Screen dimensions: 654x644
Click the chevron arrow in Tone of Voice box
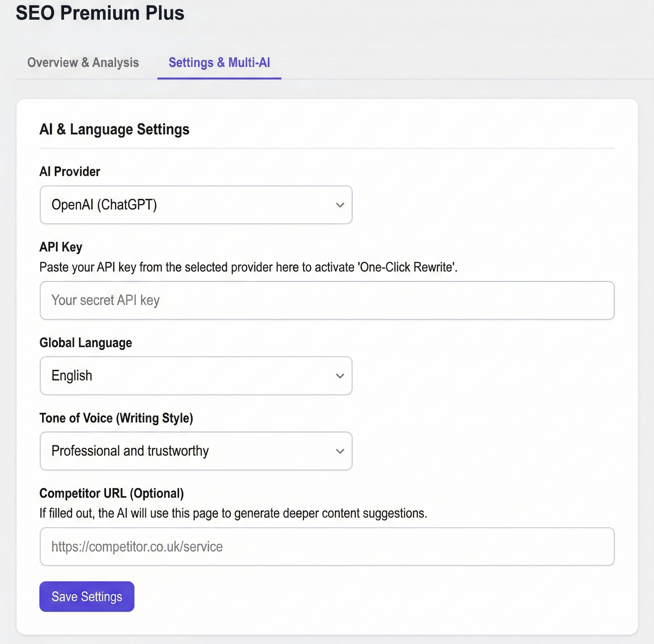pos(340,451)
